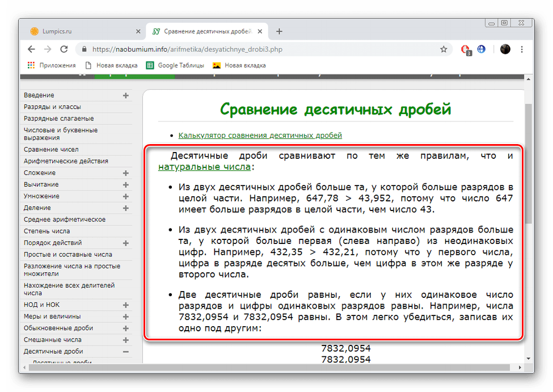Screen dimensions: 553x392
Task: Expand the Смешанные числа section
Action: (x=125, y=340)
